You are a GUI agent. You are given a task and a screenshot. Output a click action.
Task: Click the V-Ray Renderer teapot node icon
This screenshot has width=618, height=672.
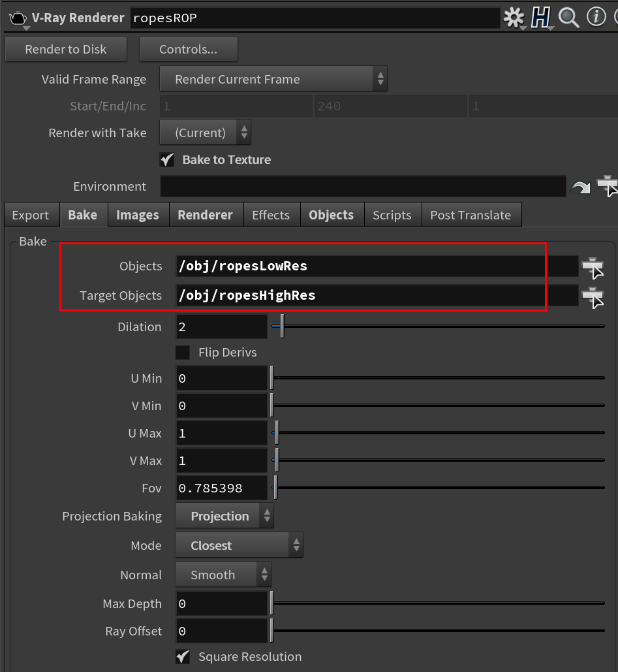click(18, 18)
